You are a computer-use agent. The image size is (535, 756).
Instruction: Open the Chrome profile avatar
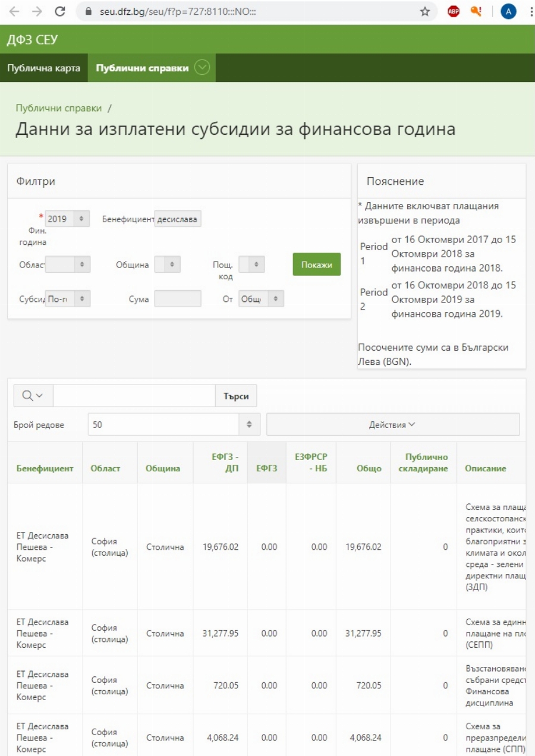tap(508, 11)
